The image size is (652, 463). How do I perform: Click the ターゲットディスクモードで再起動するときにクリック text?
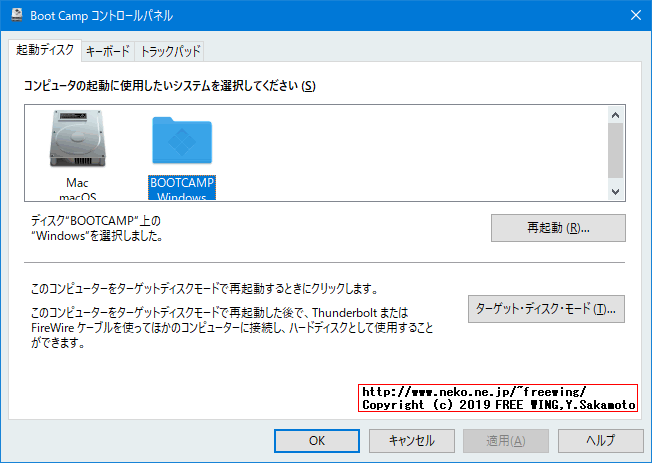(205, 288)
